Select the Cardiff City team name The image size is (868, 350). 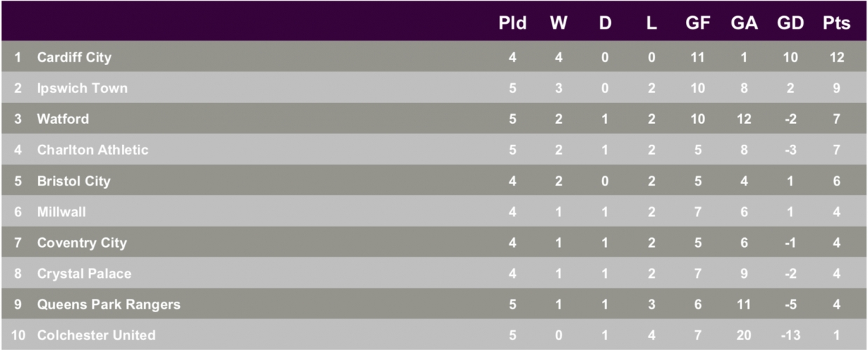click(x=73, y=57)
